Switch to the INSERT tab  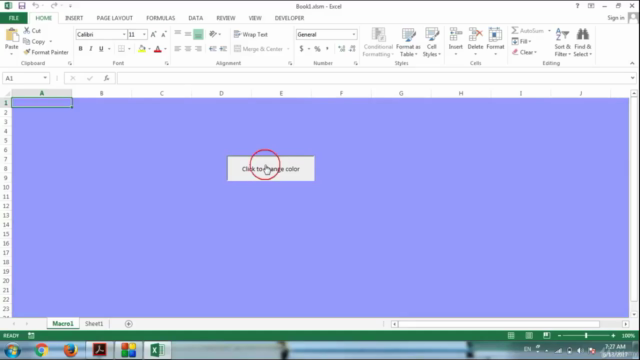pos(74,18)
